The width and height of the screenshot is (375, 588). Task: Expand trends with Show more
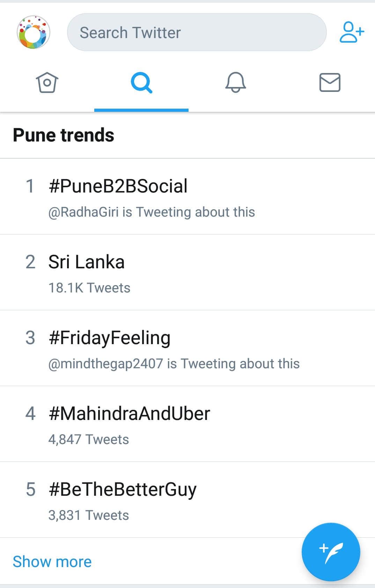[52, 562]
